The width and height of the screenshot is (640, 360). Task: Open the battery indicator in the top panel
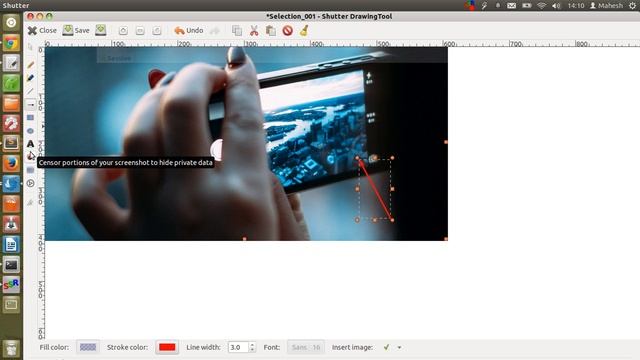click(527, 6)
